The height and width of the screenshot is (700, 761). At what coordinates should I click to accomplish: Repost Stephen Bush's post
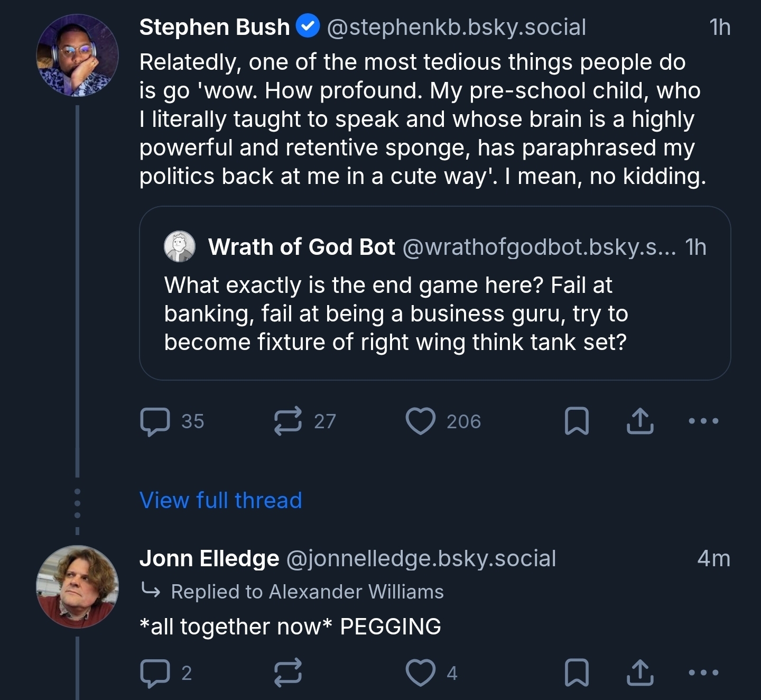pos(288,421)
